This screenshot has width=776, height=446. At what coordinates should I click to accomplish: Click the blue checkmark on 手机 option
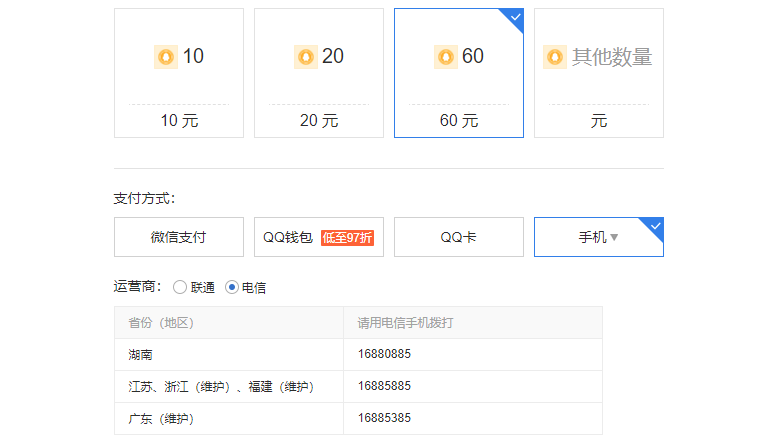655,226
